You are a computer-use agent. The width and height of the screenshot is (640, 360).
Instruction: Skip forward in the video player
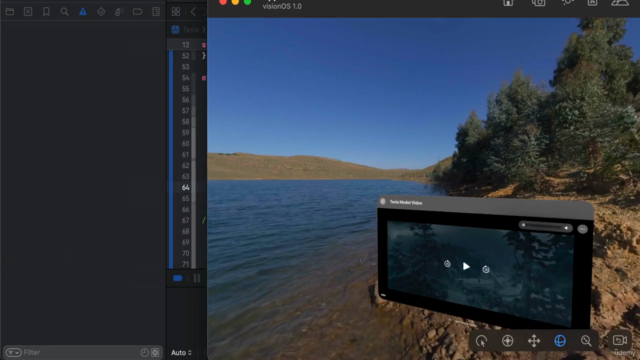pos(486,269)
